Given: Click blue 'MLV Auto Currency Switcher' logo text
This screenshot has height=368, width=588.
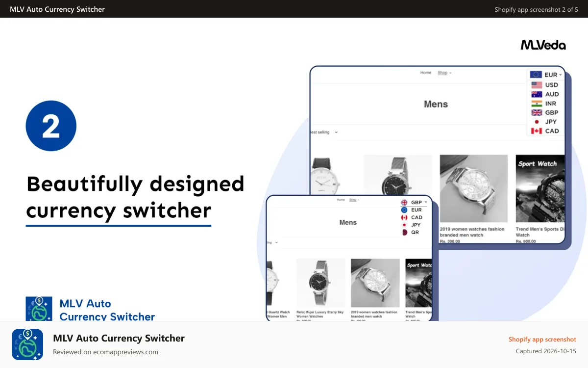Looking at the screenshot, I should 107,310.
